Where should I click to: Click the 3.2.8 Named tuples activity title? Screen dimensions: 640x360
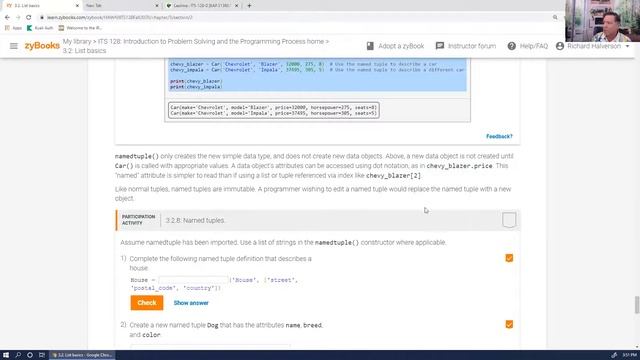pyautogui.click(x=195, y=220)
